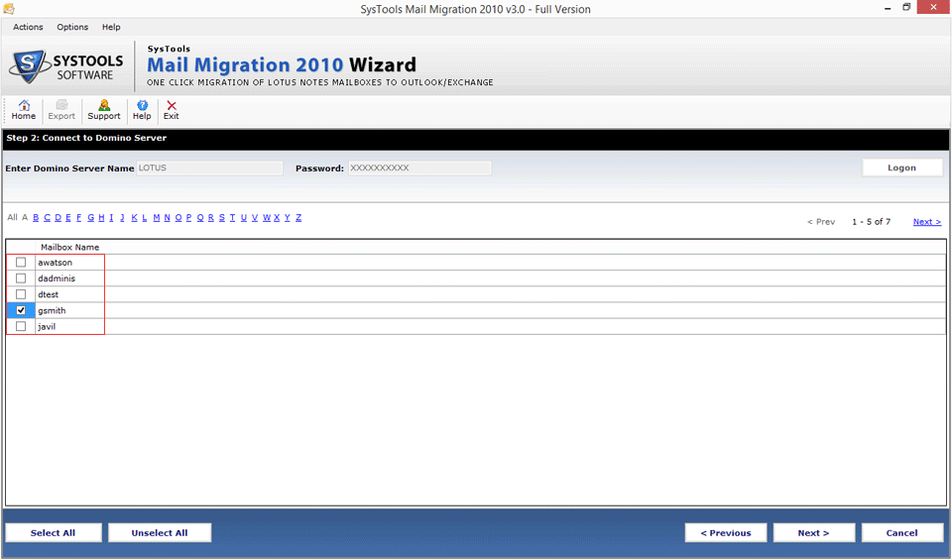This screenshot has width=952, height=560.
Task: Go back with the Previous button
Action: pos(726,532)
